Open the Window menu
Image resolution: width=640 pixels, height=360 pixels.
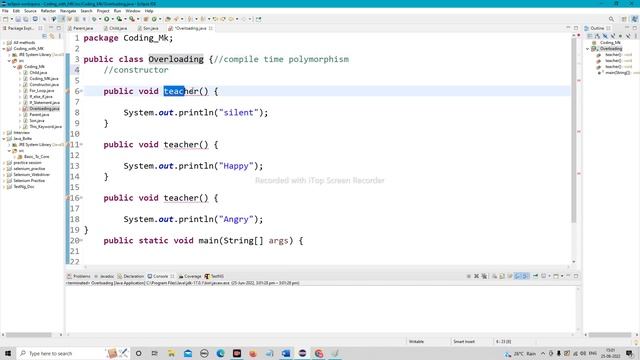[x=133, y=11]
